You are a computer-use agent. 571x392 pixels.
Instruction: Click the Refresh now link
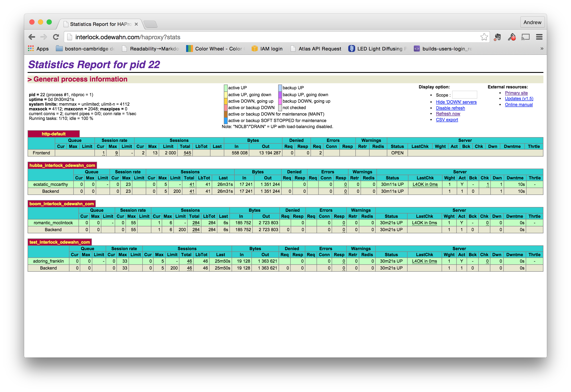pyautogui.click(x=448, y=114)
